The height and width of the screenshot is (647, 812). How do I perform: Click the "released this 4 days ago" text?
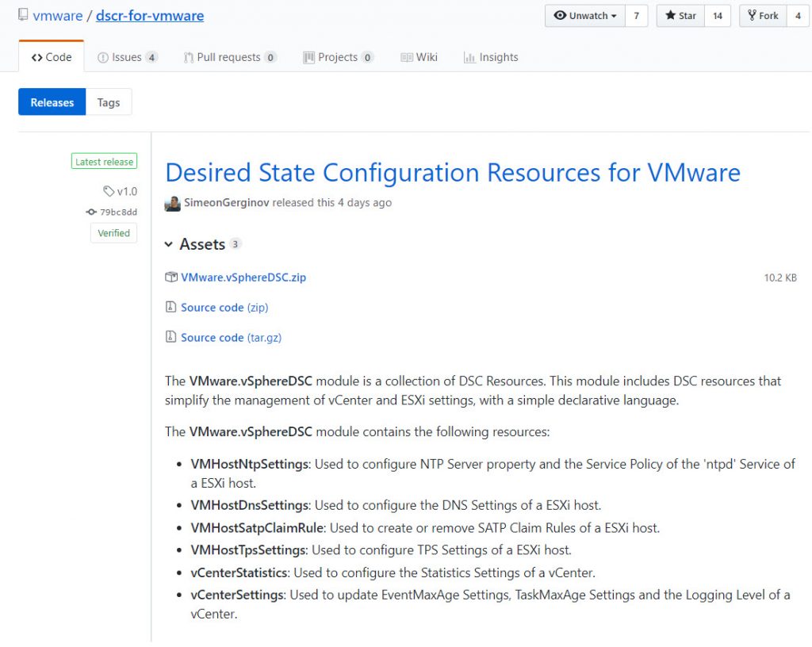pos(332,202)
